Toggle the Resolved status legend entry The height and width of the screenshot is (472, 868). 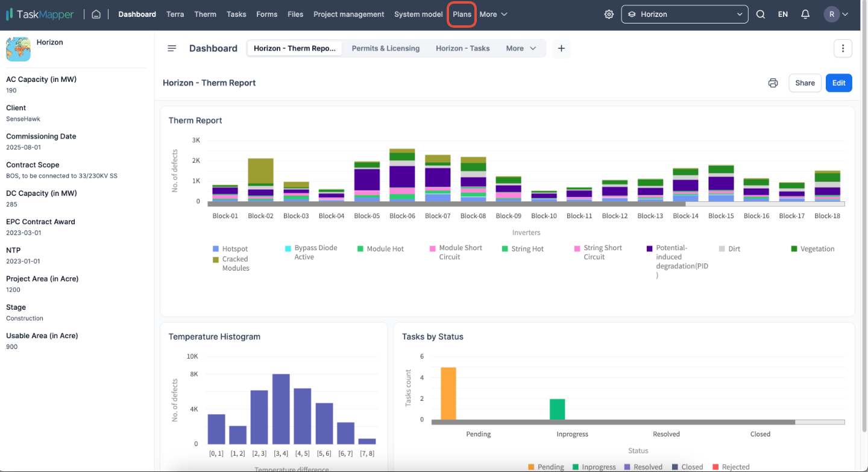[642, 467]
